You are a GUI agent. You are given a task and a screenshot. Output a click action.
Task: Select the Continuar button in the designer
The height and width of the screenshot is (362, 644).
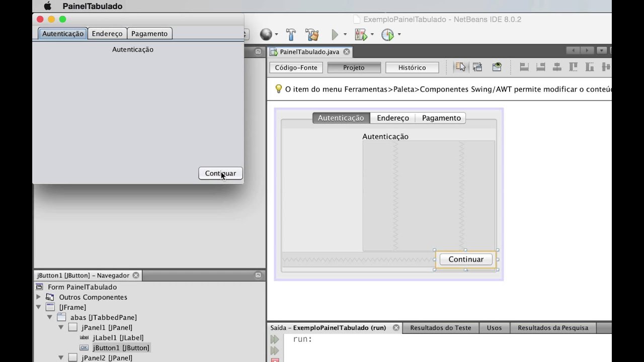tap(466, 259)
